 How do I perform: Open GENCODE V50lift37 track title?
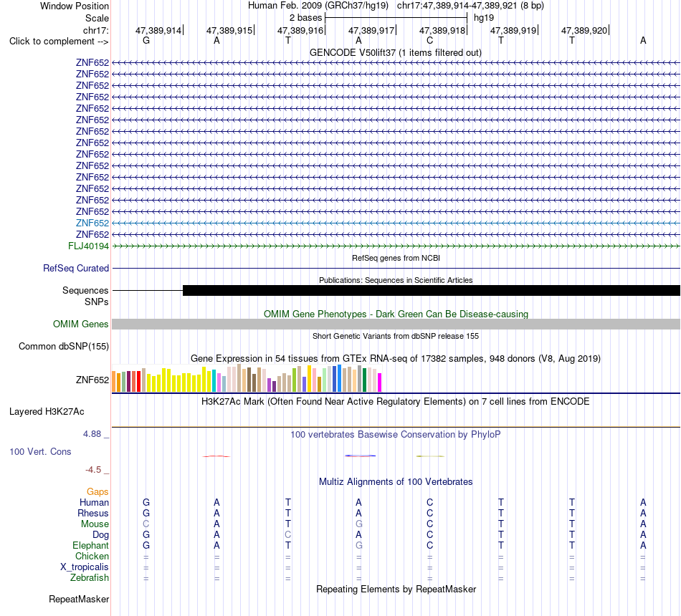(x=396, y=52)
